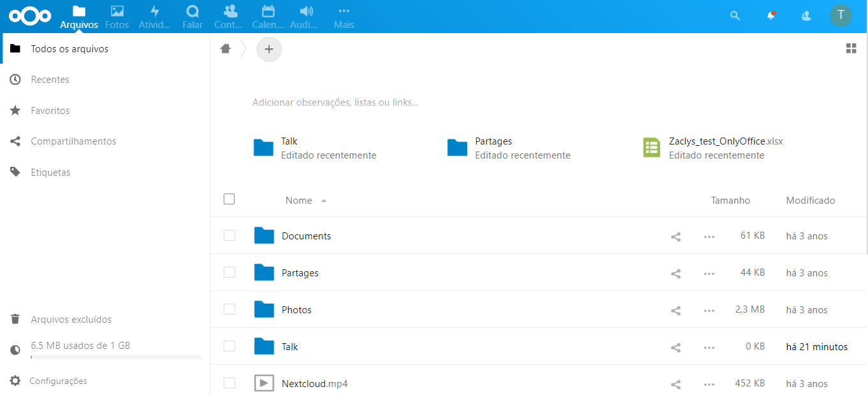Viewport: 868px width, 396px height.
Task: Click the Photos folder icon
Action: coord(264,309)
